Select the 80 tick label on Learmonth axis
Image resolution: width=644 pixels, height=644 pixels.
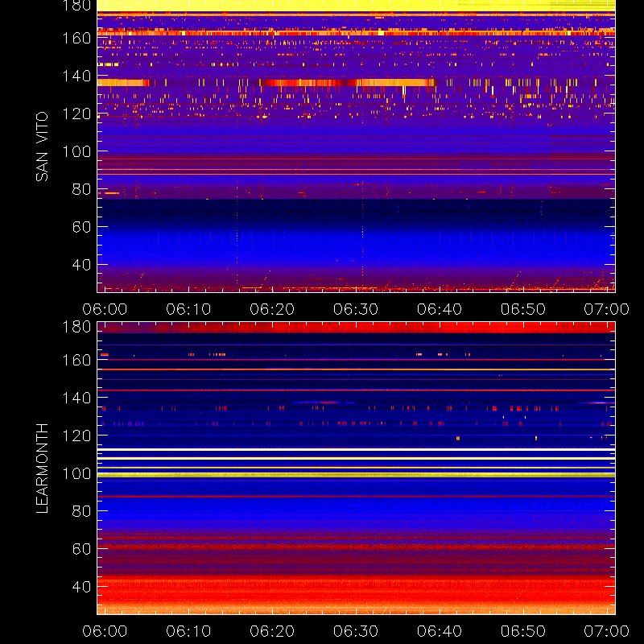[82, 511]
